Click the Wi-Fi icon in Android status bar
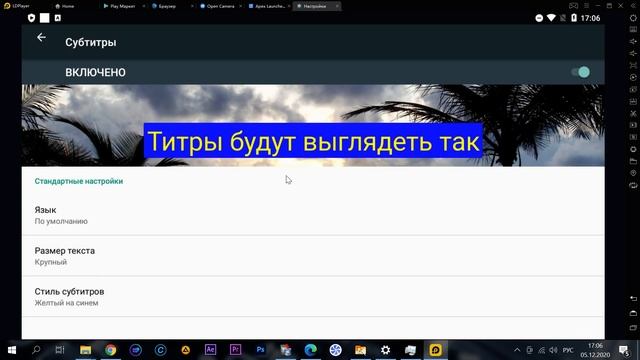Viewport: 640px width, 360px height. click(551, 18)
